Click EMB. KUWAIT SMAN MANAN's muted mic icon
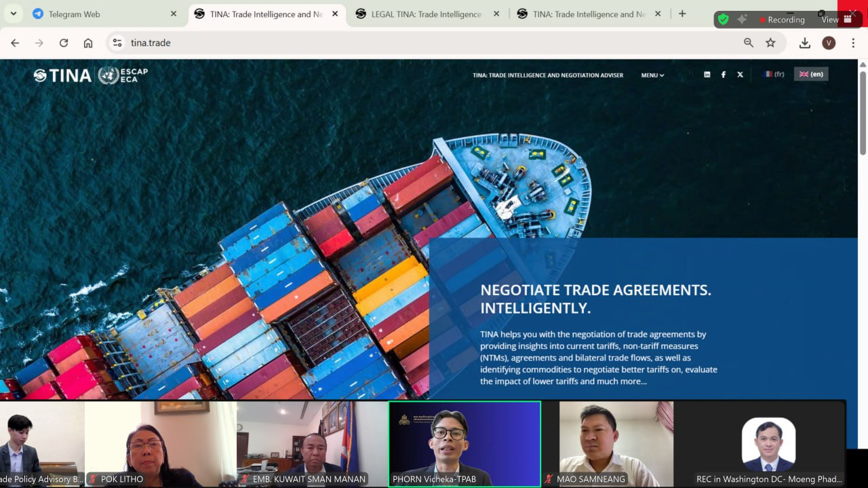Image resolution: width=868 pixels, height=488 pixels. coord(246,479)
